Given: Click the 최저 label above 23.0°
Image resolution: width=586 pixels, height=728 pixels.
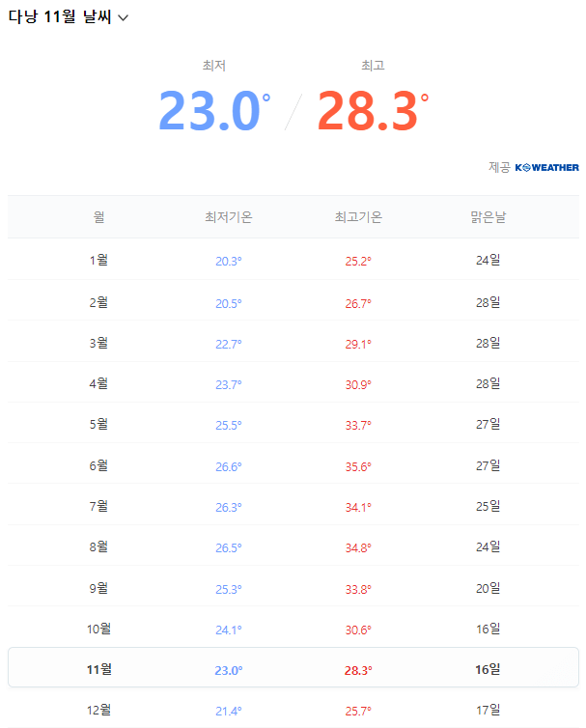Looking at the screenshot, I should (214, 66).
